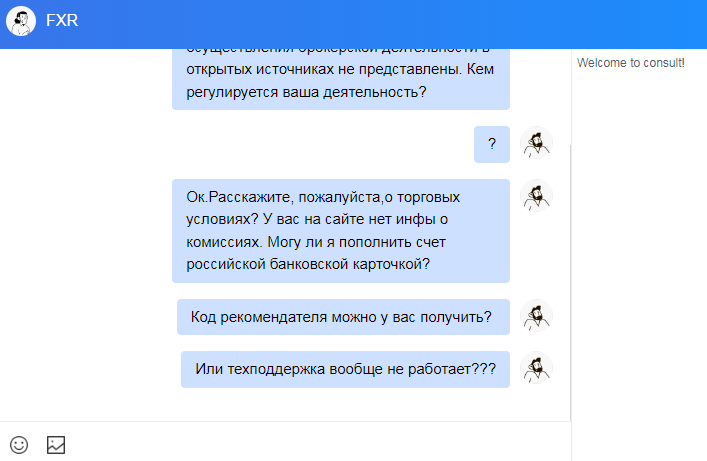
Task: Click the FXR agent avatar in header
Action: coord(21,20)
